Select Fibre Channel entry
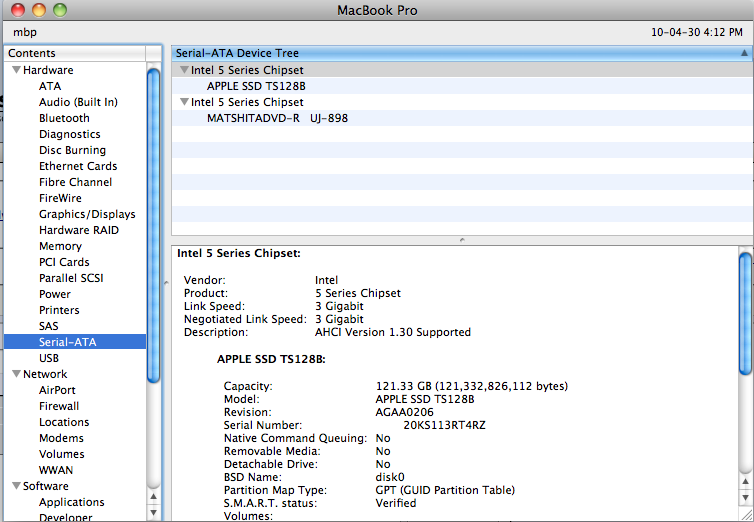Screen dimensions: 754x522 [75, 182]
